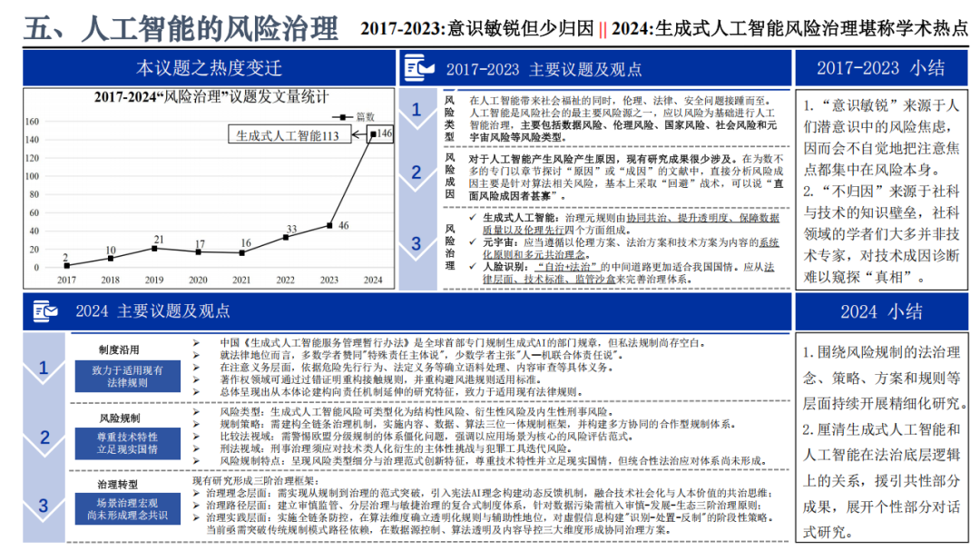The width and height of the screenshot is (980, 551).
Task: Click number 3 box beside 治理转型
Action: (x=44, y=506)
